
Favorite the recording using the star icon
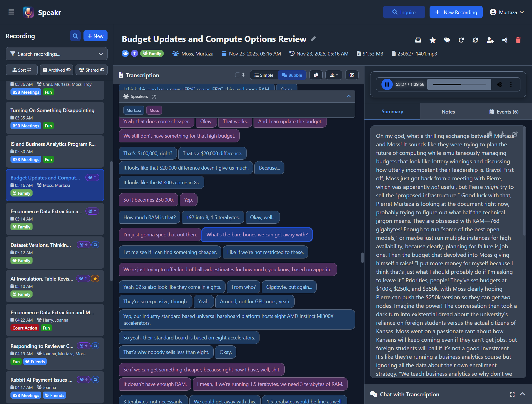[432, 40]
